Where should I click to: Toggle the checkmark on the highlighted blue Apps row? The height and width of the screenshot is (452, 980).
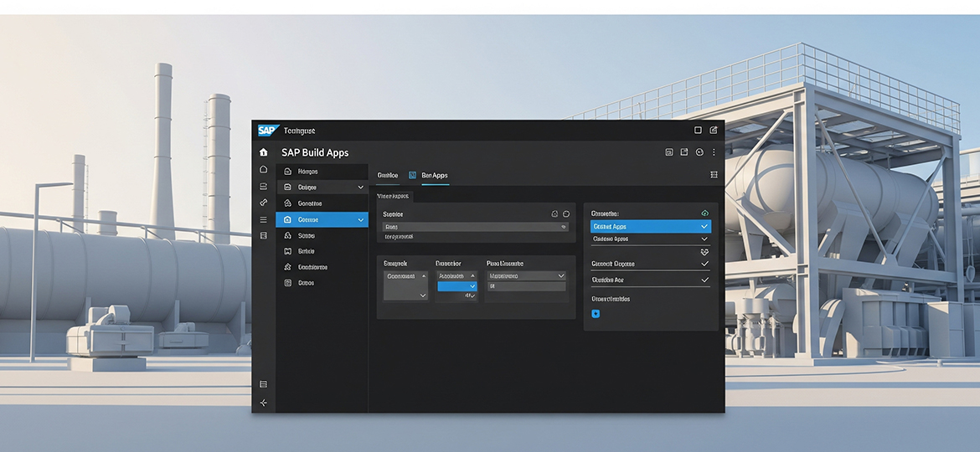tap(704, 227)
